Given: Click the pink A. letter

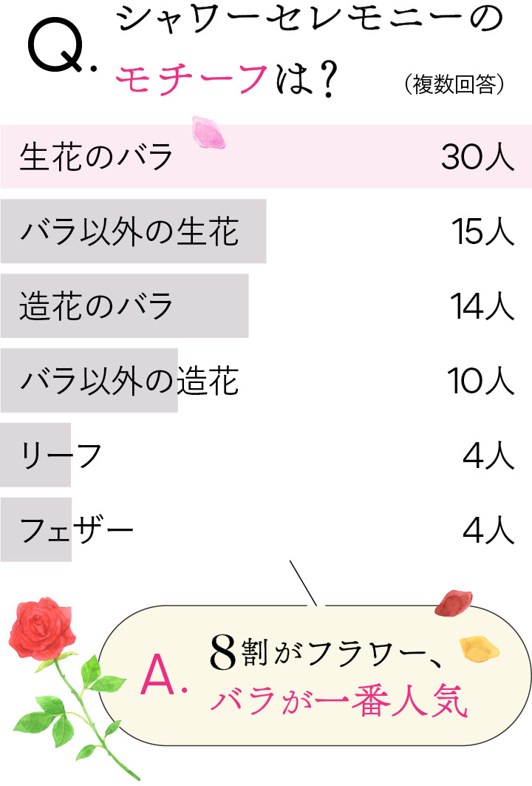Looking at the screenshot, I should (164, 674).
